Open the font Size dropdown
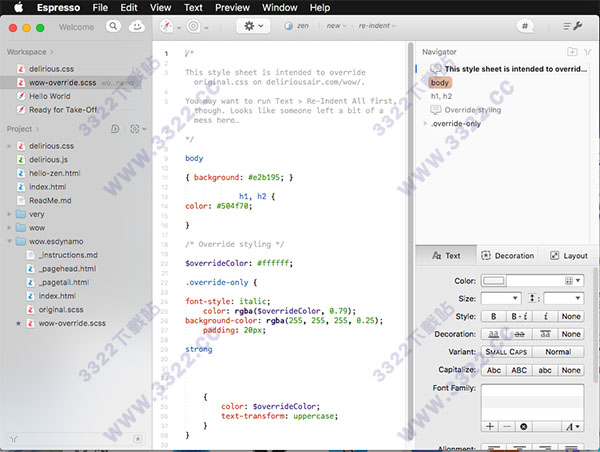 pyautogui.click(x=500, y=298)
